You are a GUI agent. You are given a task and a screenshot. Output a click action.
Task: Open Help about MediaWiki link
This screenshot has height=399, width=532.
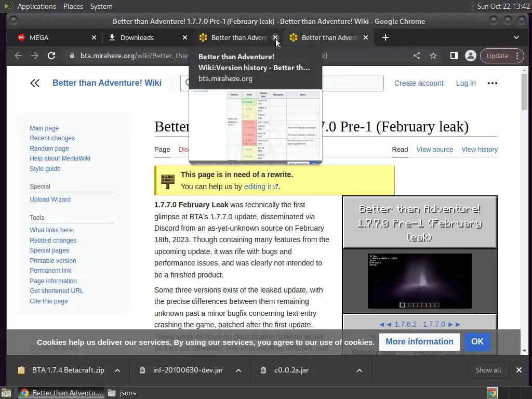click(x=60, y=158)
